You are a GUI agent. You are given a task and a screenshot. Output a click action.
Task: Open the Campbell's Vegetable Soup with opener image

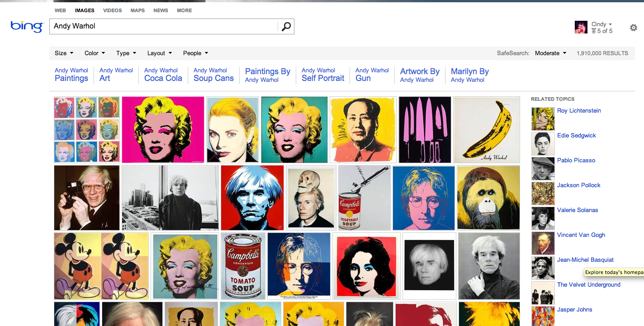coord(365,198)
